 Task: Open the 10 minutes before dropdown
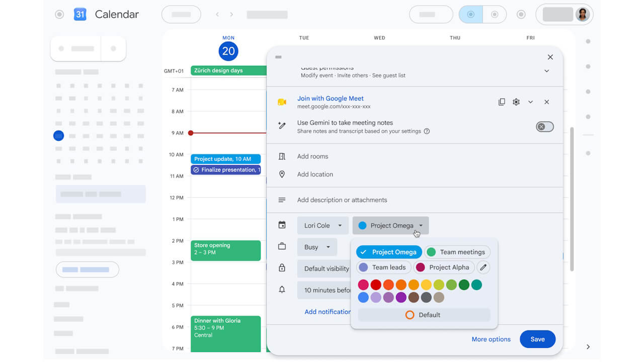pos(324,290)
